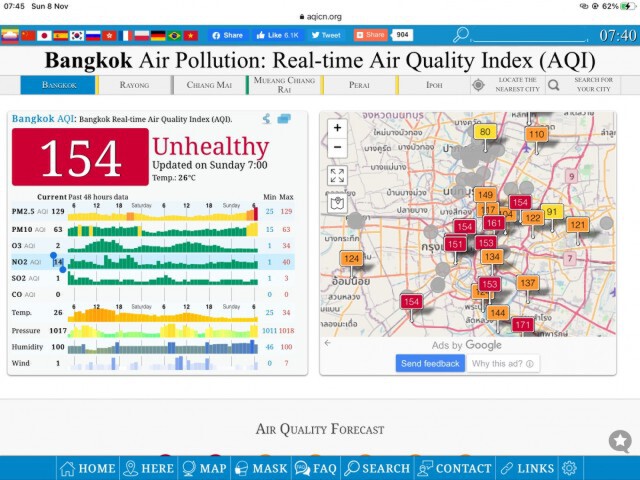The image size is (640, 480).
Task: Open the red 171 map station marker
Action: 522,325
